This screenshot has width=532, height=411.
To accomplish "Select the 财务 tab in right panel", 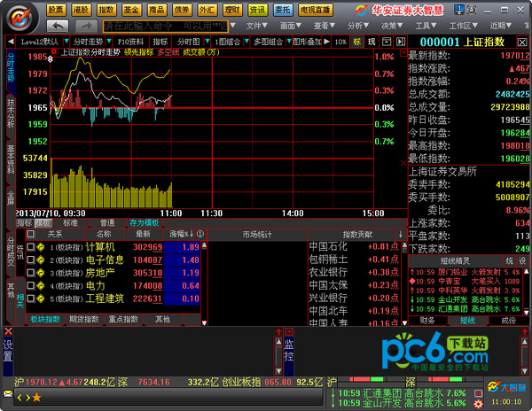I will [427, 320].
